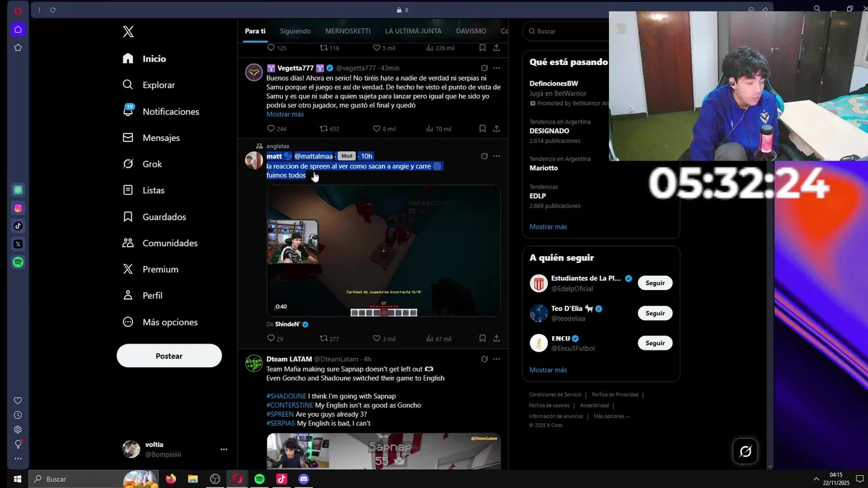
Task: Follow ENCU account
Action: 655,343
